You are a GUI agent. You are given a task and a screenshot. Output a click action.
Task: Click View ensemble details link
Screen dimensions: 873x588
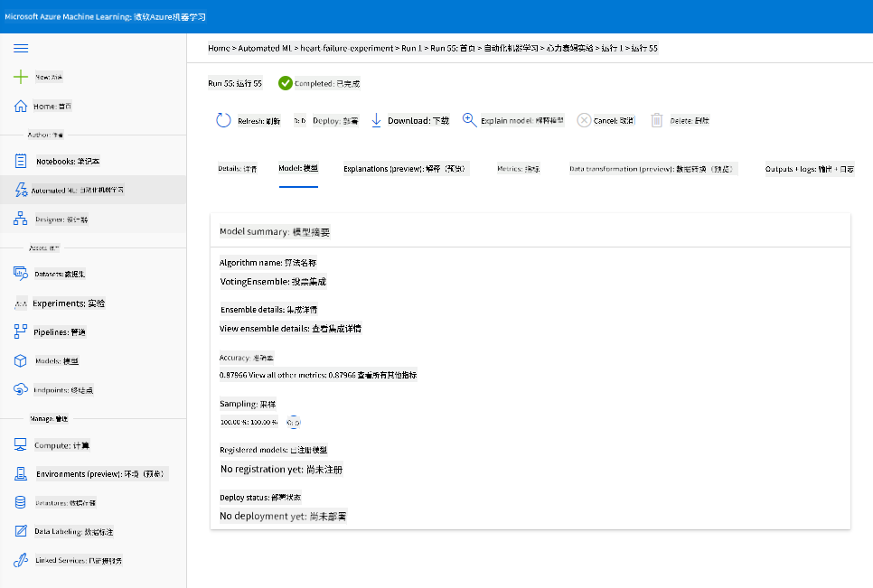click(x=290, y=329)
